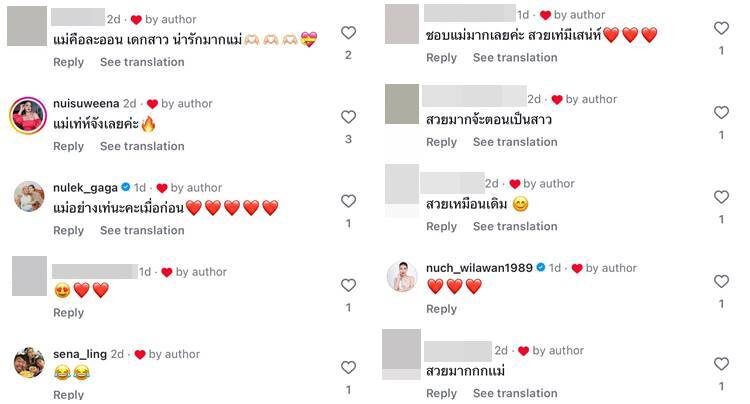Open the nulek_gaga username link
This screenshot has height=404, width=750.
(85, 187)
